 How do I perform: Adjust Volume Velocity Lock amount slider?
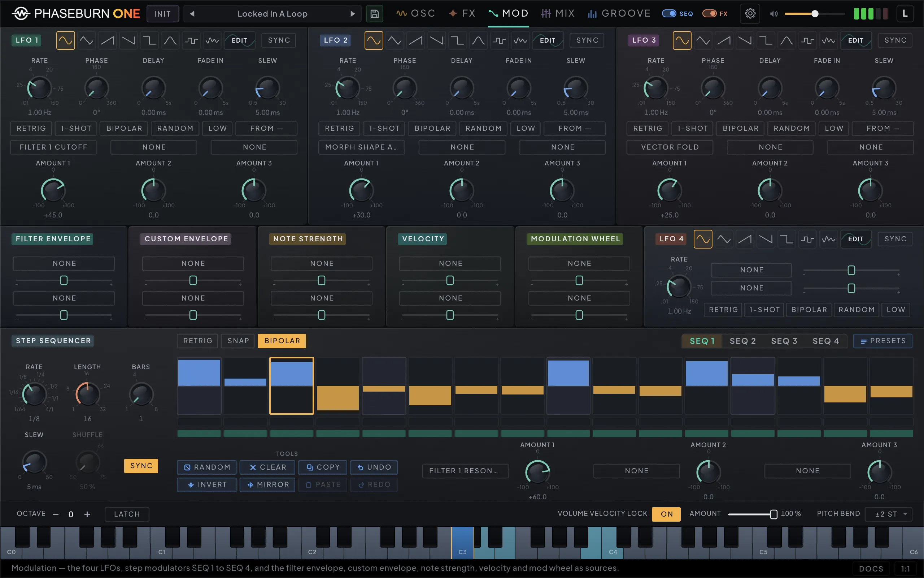[x=752, y=514]
